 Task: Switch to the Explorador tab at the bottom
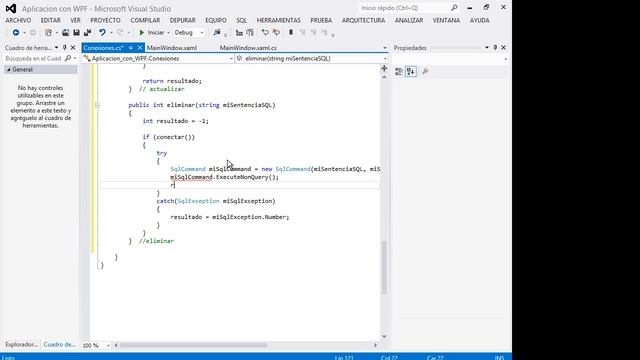pos(21,344)
